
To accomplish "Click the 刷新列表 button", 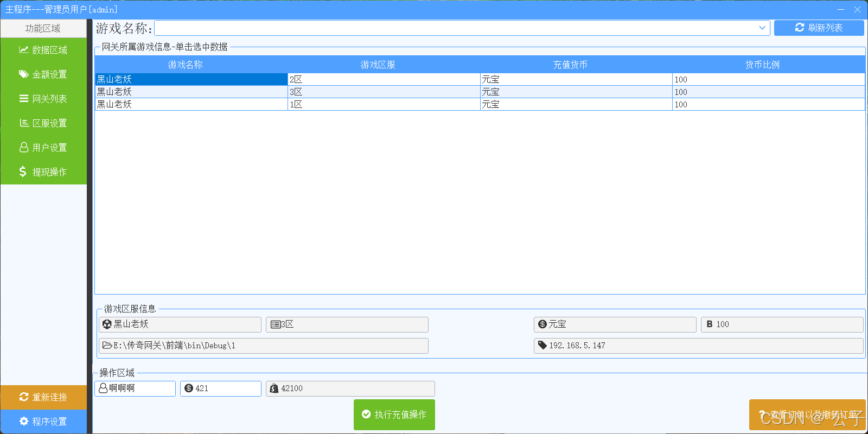I will click(x=819, y=28).
